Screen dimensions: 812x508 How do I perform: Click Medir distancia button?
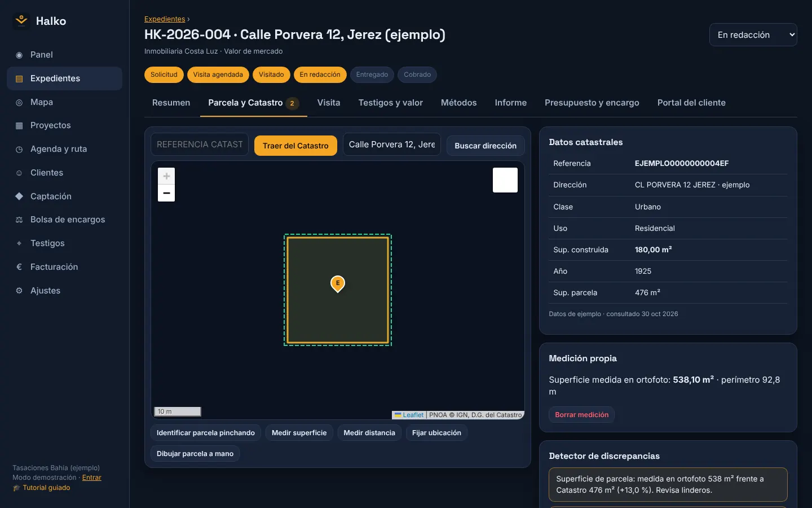tap(369, 433)
